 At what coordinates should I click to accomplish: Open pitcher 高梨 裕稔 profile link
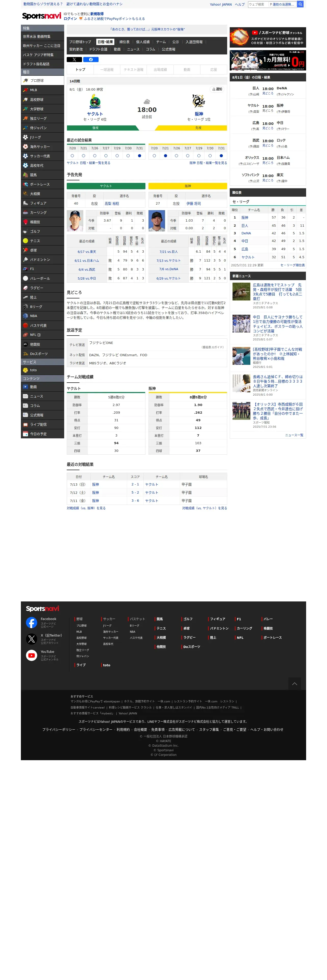(112, 204)
